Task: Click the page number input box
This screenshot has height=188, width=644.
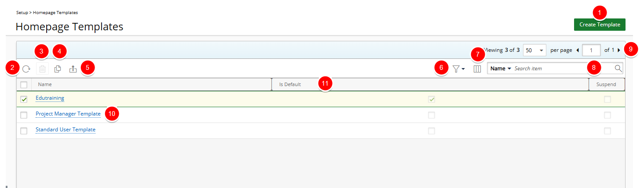Action: [591, 51]
